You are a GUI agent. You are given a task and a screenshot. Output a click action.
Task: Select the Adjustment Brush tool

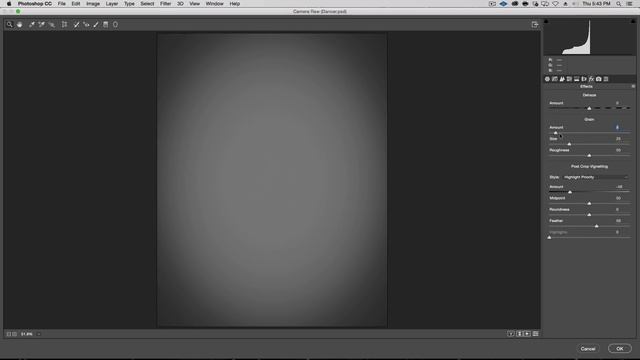click(x=96, y=24)
